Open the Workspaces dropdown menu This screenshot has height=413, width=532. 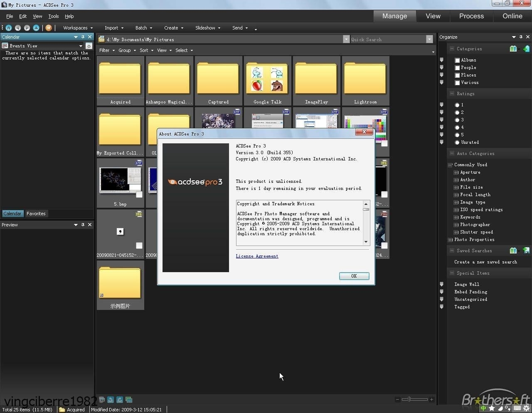[x=78, y=28]
